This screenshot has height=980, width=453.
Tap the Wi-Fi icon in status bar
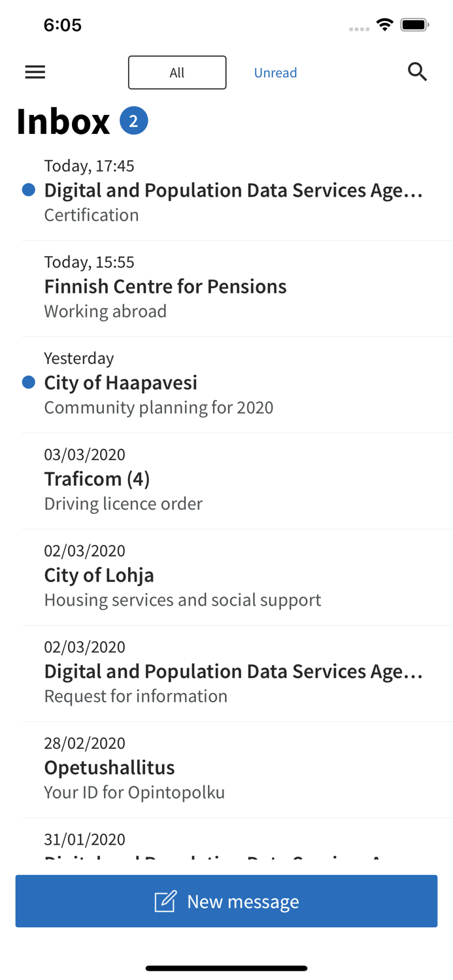pyautogui.click(x=384, y=24)
